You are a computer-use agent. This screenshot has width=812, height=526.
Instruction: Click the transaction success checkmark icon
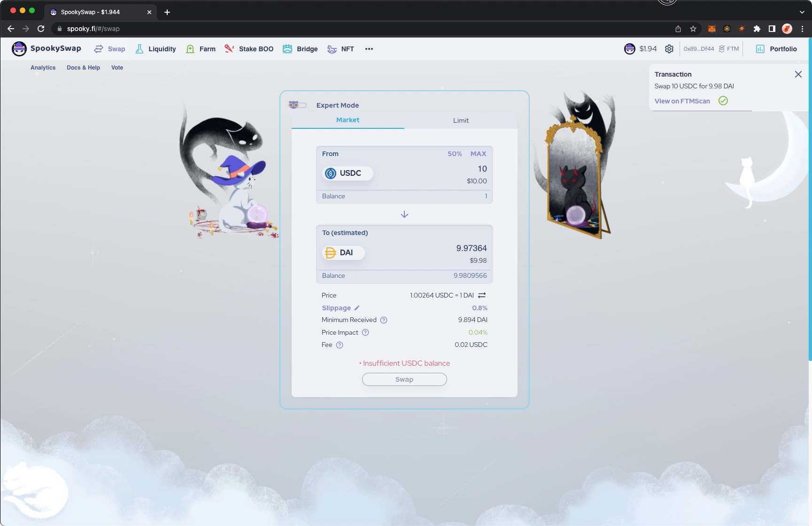(723, 101)
